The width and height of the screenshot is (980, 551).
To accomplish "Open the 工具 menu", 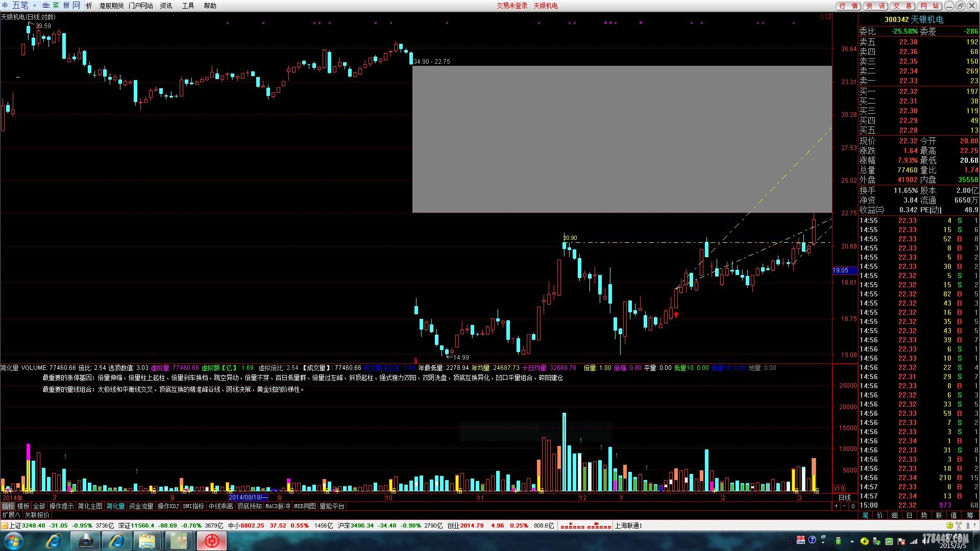I will point(188,6).
